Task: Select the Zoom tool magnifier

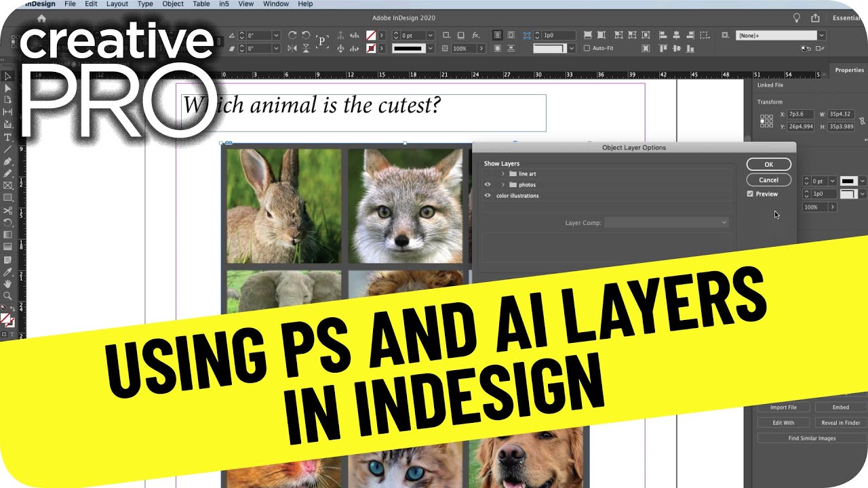Action: 7,296
